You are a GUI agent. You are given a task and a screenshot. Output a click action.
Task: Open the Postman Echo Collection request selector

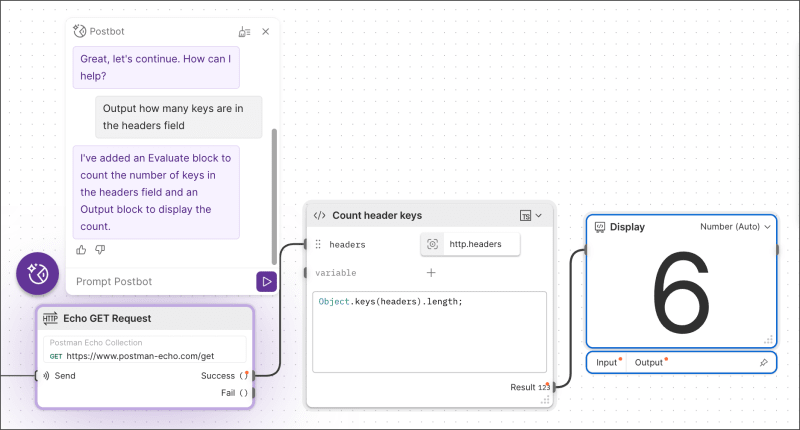[x=145, y=349]
